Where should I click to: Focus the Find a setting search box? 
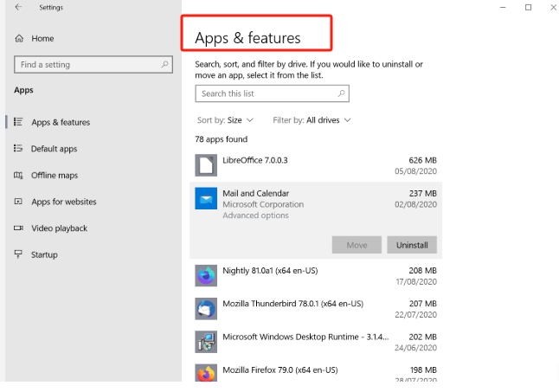(93, 65)
